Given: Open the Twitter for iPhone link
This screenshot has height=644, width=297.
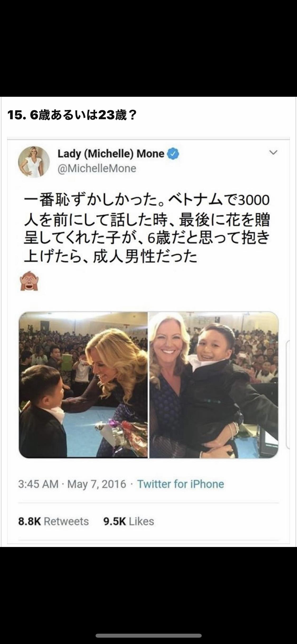Looking at the screenshot, I should coord(181,484).
